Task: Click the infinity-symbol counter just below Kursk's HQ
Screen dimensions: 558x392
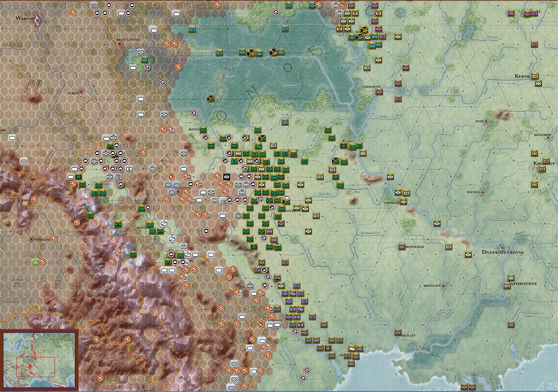Action: (538, 84)
